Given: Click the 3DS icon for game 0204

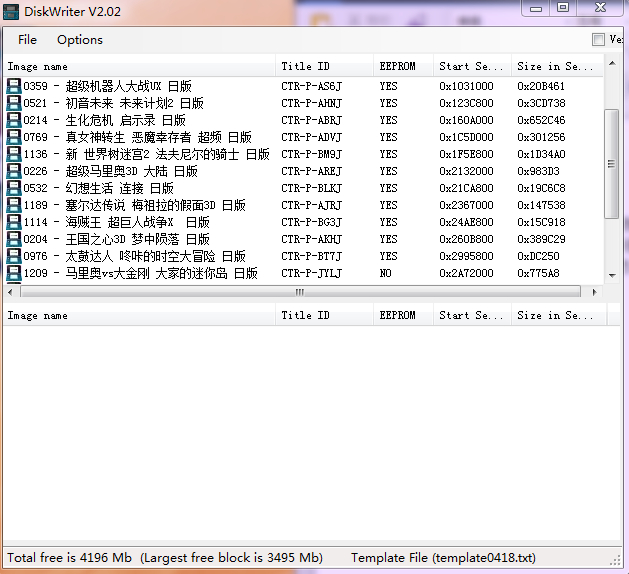Looking at the screenshot, I should (x=14, y=239).
